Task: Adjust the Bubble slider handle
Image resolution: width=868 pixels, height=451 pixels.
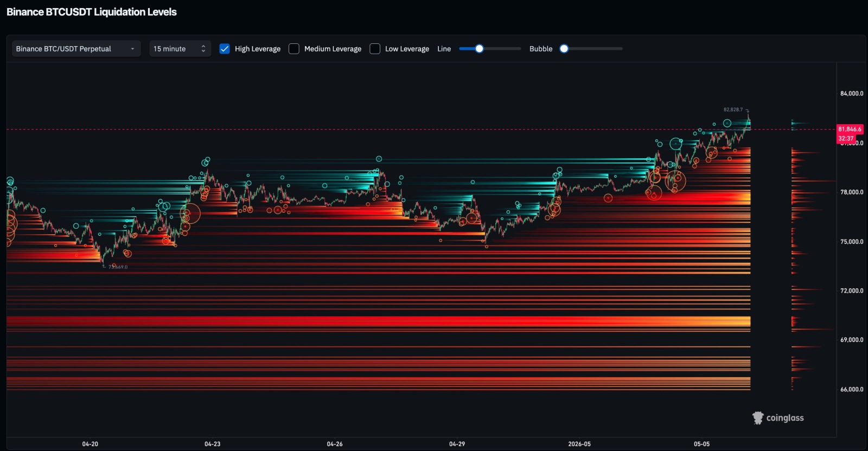Action: click(x=564, y=49)
